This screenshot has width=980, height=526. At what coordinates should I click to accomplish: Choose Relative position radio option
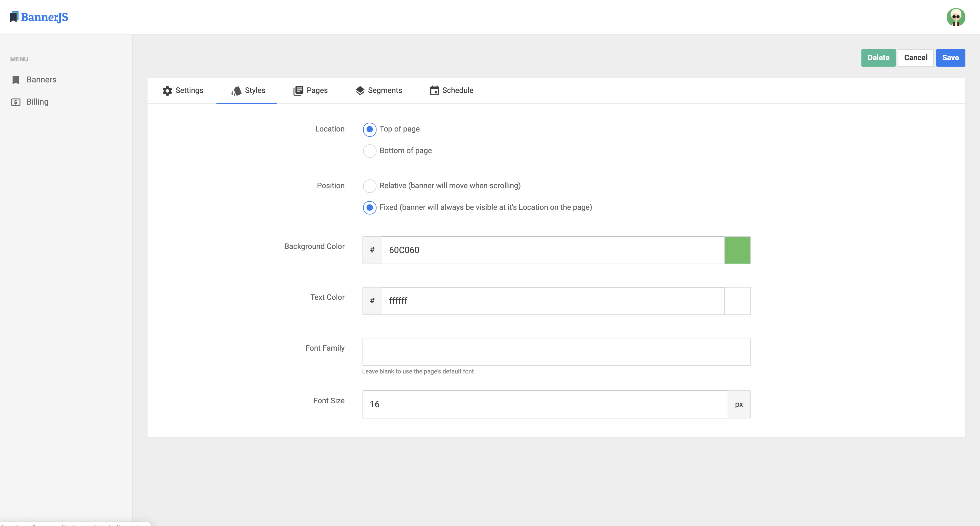(370, 186)
